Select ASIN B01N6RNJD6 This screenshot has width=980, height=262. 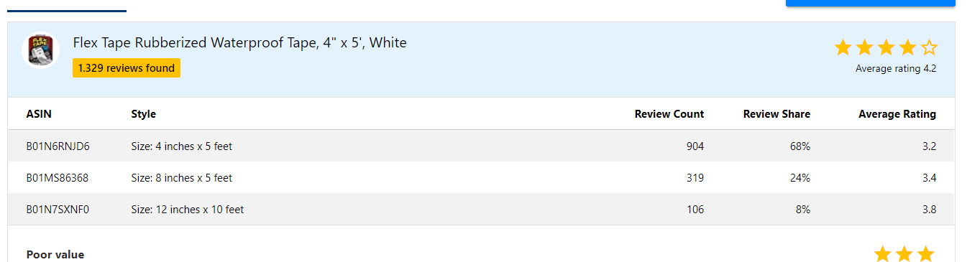(58, 146)
